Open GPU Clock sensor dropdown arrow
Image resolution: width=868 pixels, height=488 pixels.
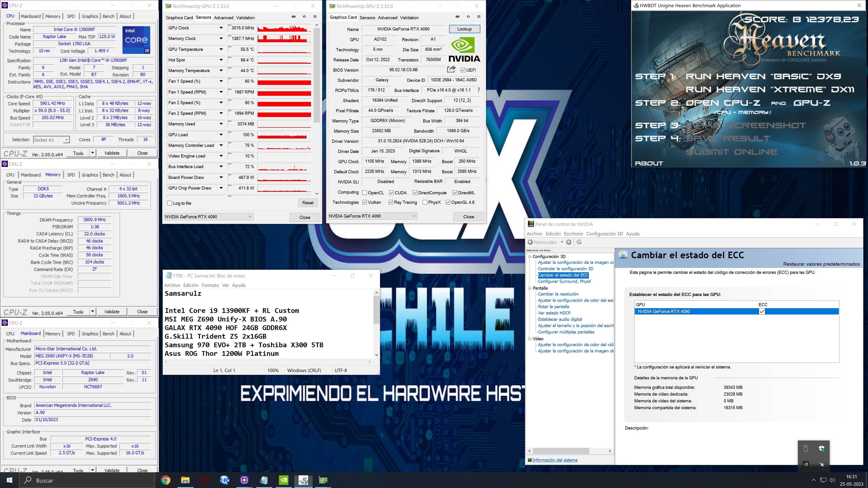(x=221, y=28)
